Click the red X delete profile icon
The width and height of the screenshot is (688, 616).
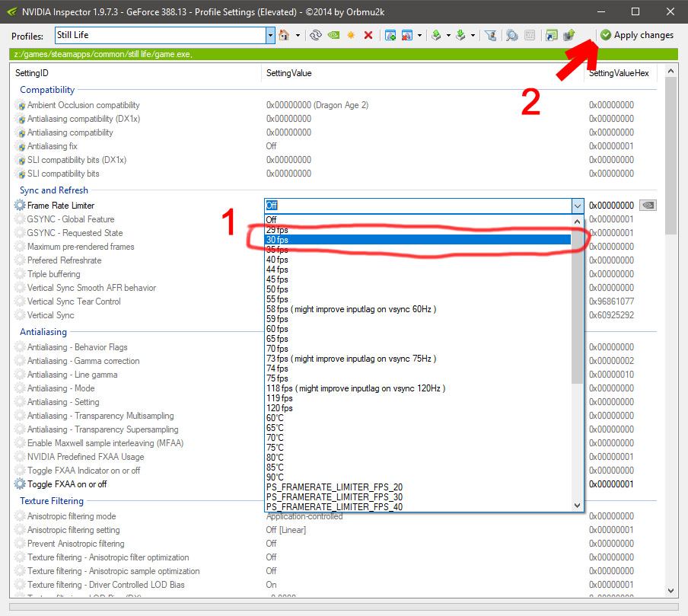368,35
